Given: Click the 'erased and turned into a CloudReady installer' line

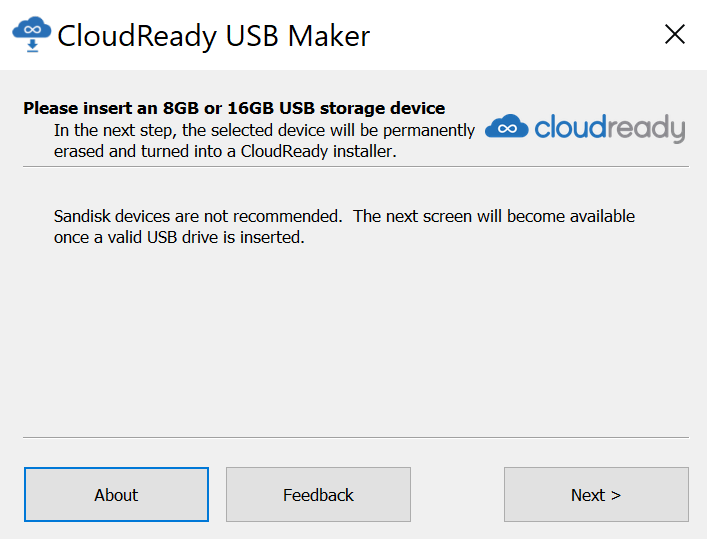Looking at the screenshot, I should (x=225, y=152).
